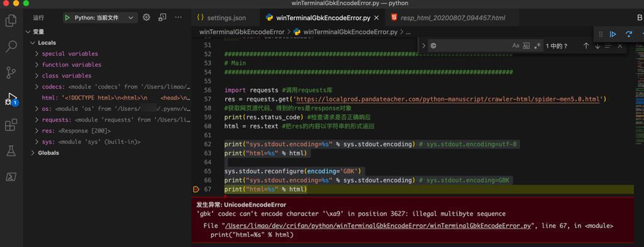The image size is (644, 247).
Task: Click the 运行 panel title
Action: click(38, 18)
